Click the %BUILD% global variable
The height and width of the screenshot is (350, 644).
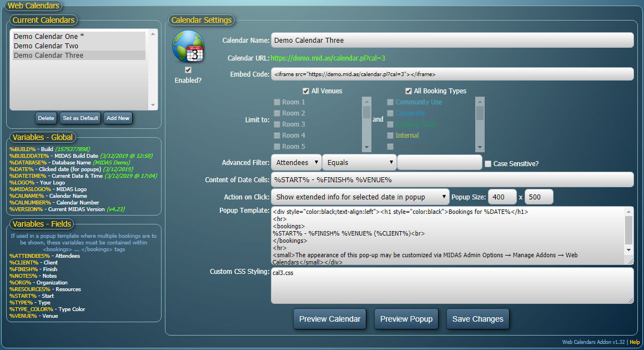(x=23, y=149)
